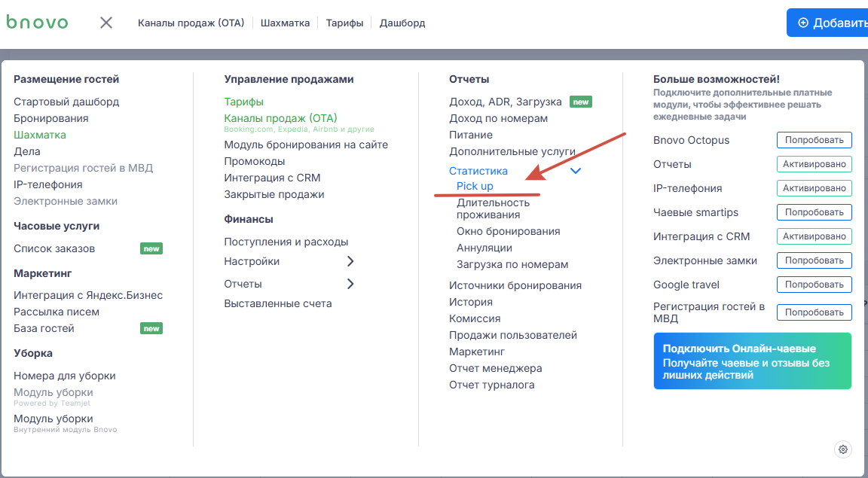Viewport: 868px width, 478px height.
Task: Click the Добавить button
Action: pyautogui.click(x=829, y=23)
